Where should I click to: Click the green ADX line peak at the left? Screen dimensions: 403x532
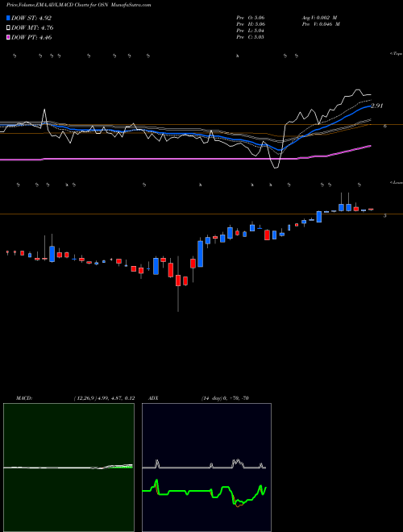(x=156, y=480)
